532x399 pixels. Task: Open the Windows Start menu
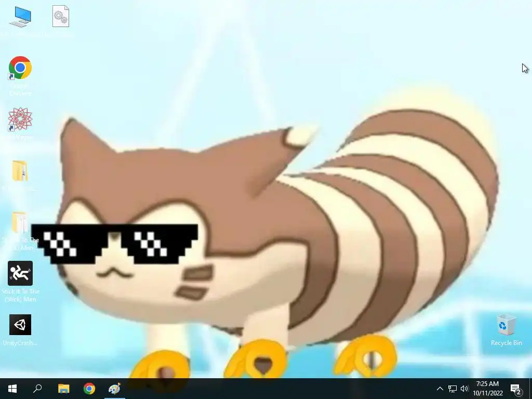(12, 389)
